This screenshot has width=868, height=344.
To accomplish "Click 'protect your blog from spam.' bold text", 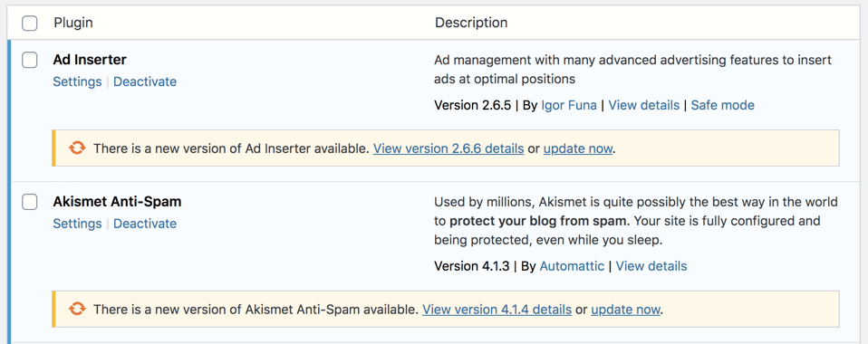I will pos(540,221).
